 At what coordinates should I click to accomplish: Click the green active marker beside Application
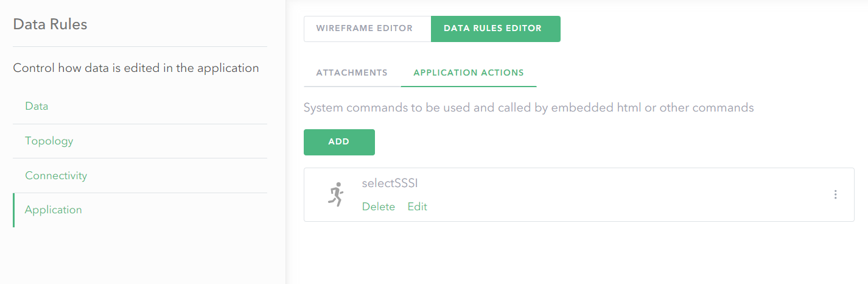tap(13, 210)
